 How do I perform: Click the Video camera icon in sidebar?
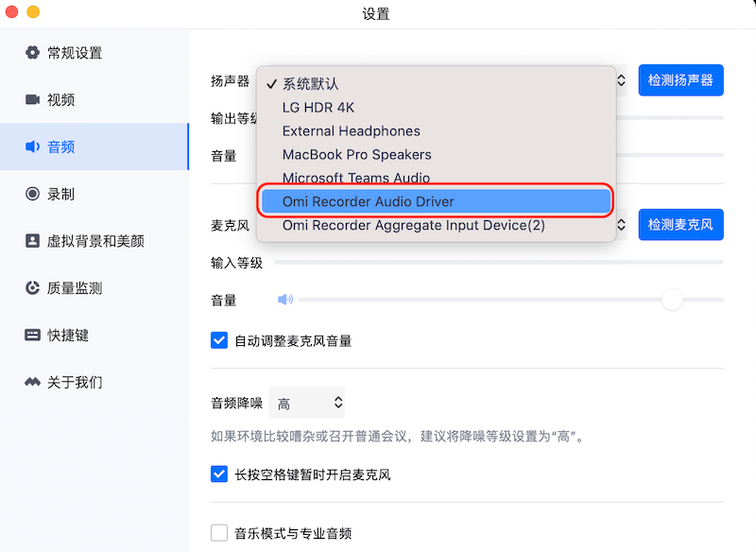32,100
